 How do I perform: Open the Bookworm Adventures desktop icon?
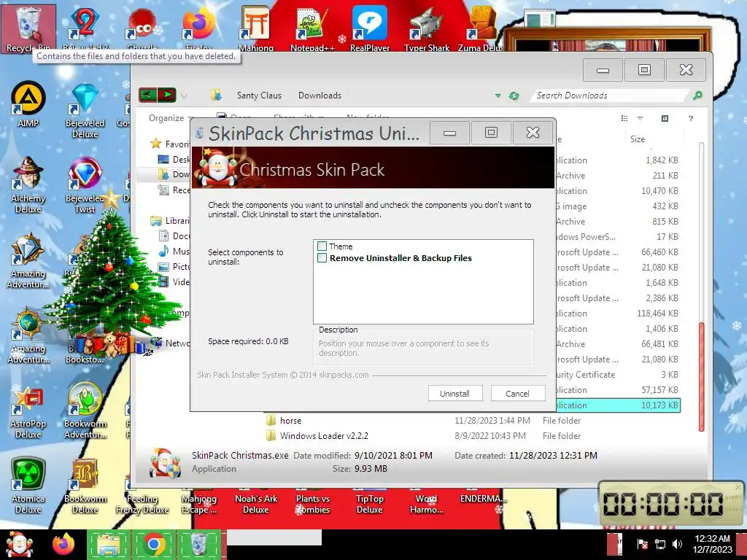[85, 411]
